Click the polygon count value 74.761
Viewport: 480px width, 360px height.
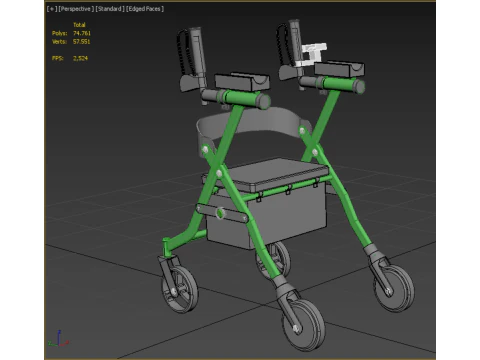tap(82, 33)
